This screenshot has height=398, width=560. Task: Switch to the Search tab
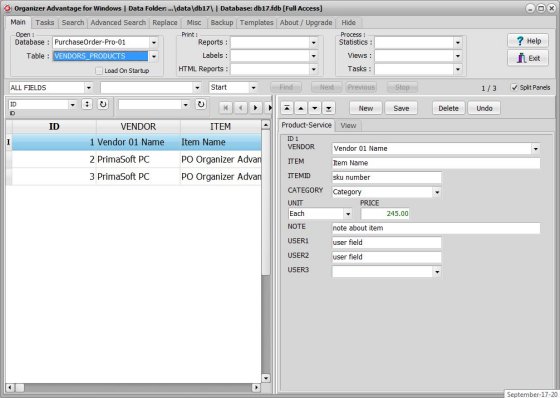coord(73,23)
